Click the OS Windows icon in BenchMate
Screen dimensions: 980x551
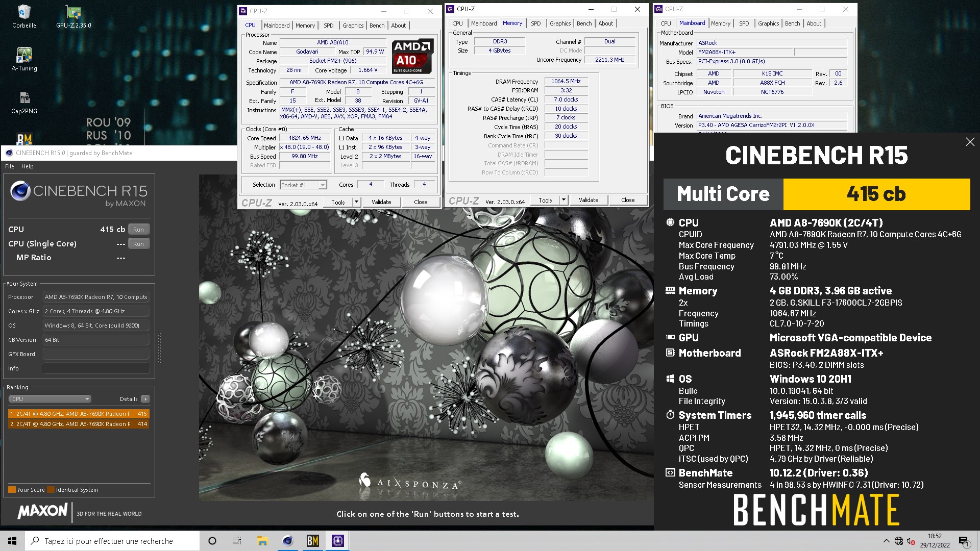coord(670,379)
